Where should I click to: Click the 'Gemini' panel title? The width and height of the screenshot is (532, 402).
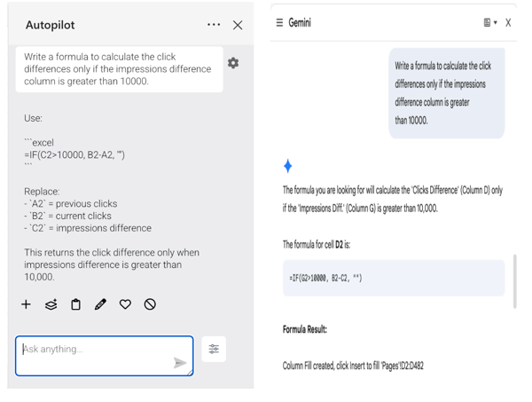click(x=300, y=23)
